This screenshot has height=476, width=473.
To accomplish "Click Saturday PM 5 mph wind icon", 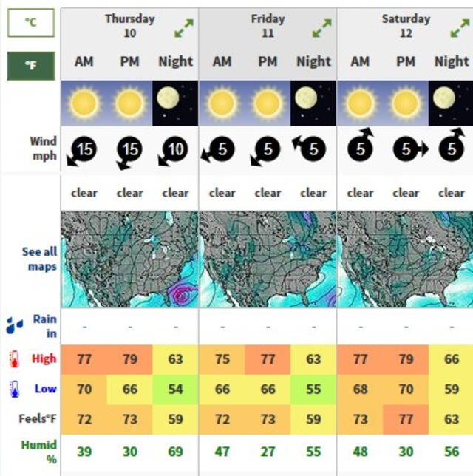I will pos(410,149).
